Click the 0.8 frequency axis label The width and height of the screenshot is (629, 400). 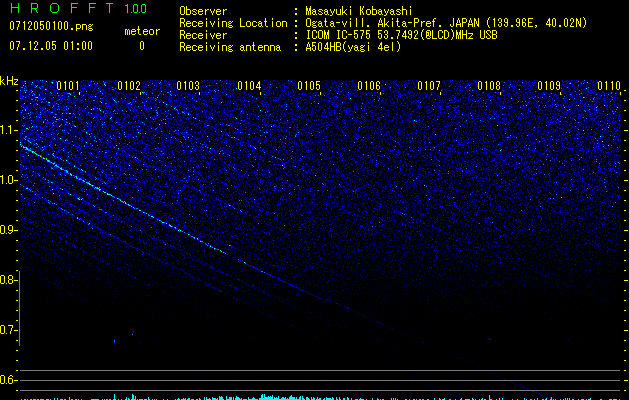pyautogui.click(x=8, y=280)
